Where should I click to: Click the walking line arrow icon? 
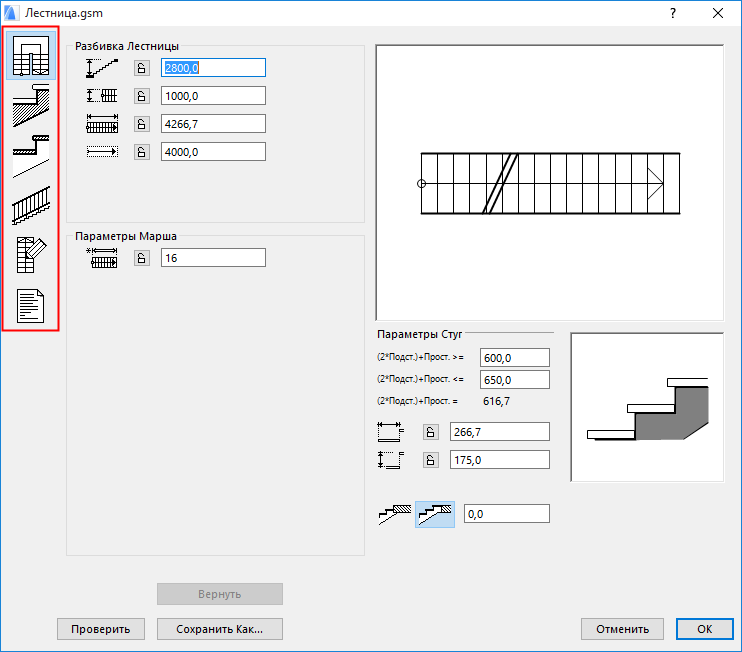pos(102,152)
